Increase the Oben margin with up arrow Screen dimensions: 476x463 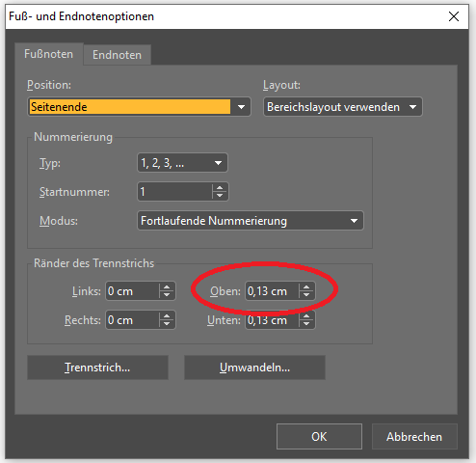(306, 287)
